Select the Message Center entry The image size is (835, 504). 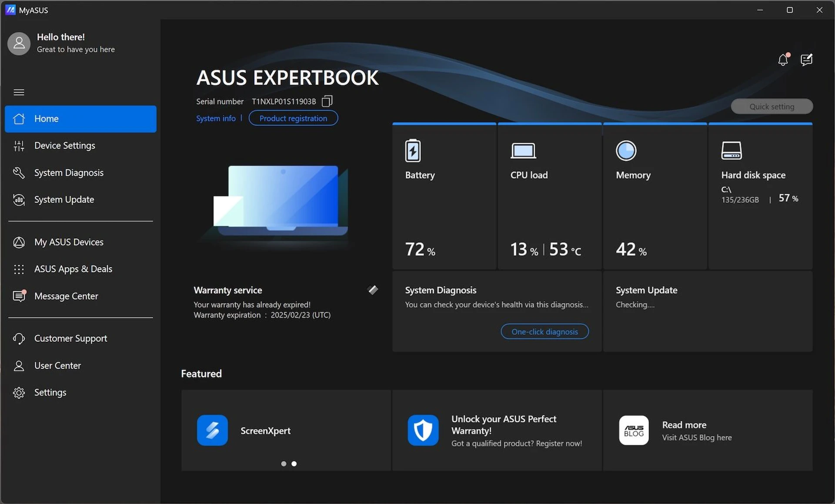pos(80,296)
